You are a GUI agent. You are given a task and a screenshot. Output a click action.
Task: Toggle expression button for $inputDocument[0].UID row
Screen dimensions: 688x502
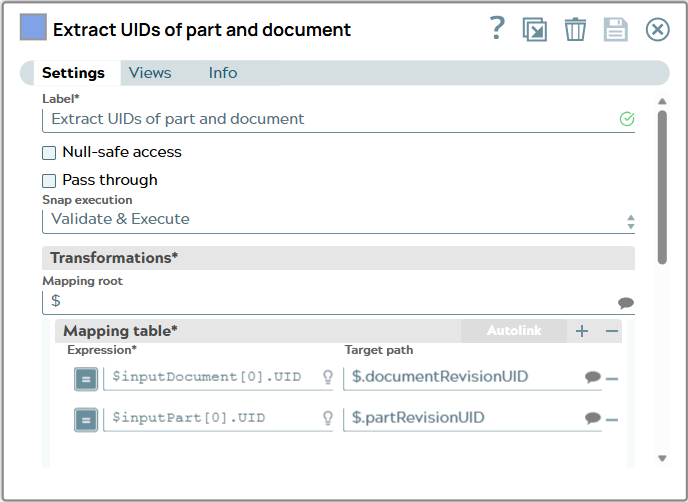[86, 379]
